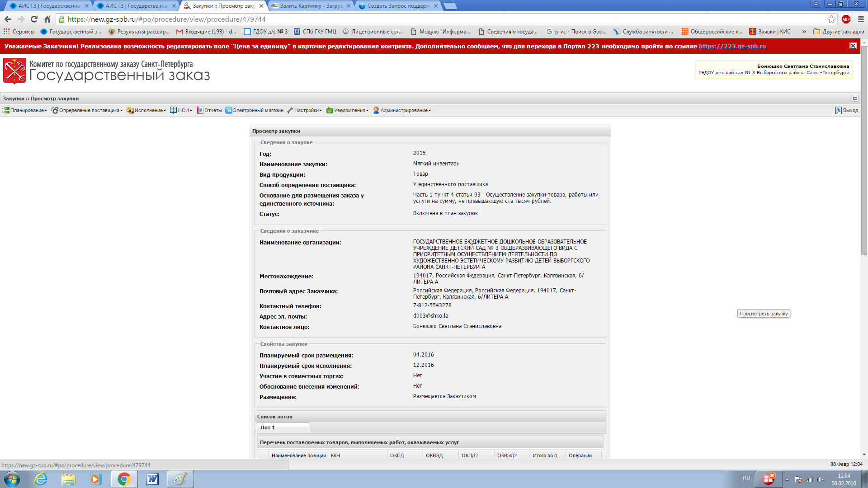Click the Отчеты reports icon in menu
Image resolution: width=868 pixels, height=488 pixels.
[200, 110]
